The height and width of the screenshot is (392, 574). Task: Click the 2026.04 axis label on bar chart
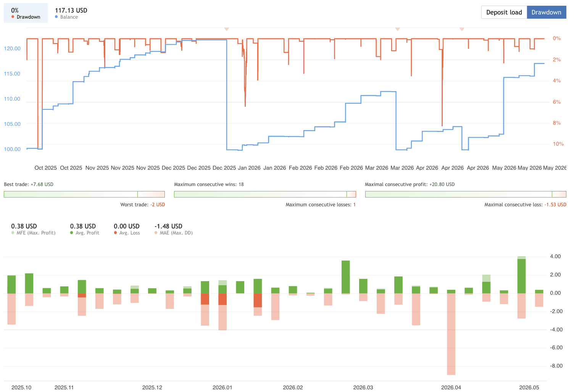point(451,387)
